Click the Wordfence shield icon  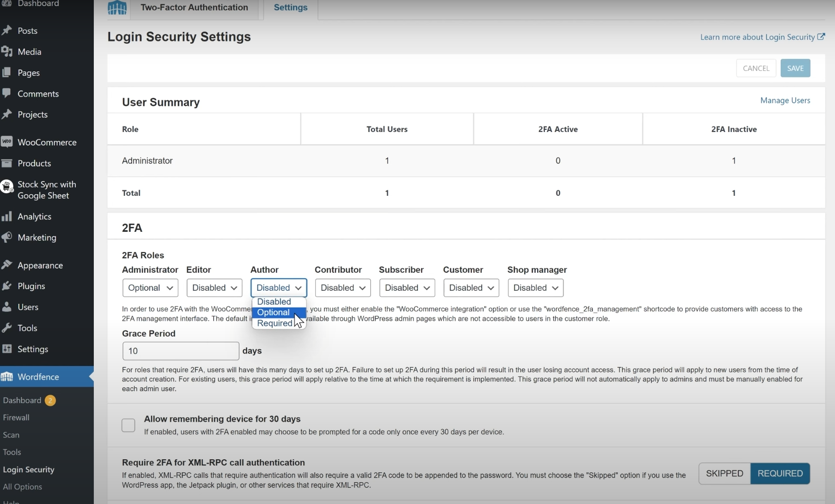8,376
